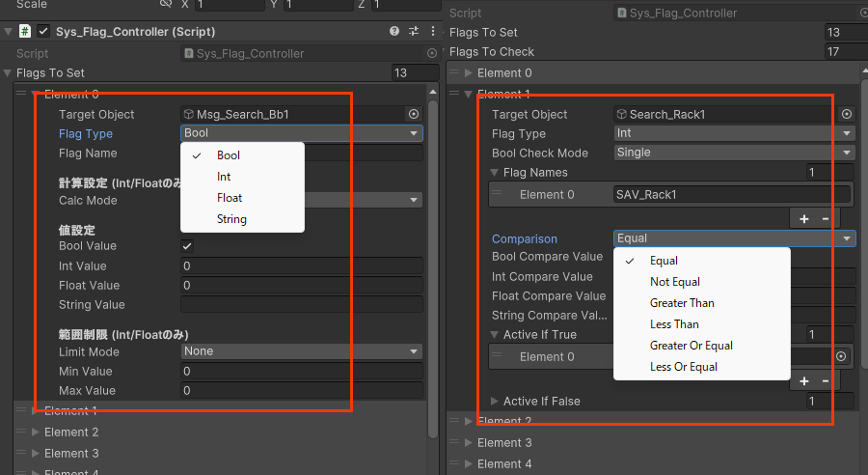Open the Bool Check Mode dropdown
868x475 pixels.
point(734,153)
